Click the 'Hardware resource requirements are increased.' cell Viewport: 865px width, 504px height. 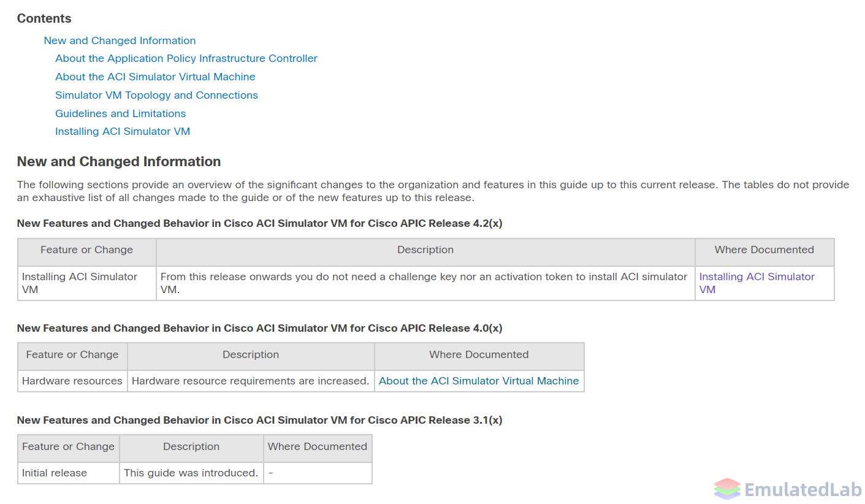click(251, 381)
